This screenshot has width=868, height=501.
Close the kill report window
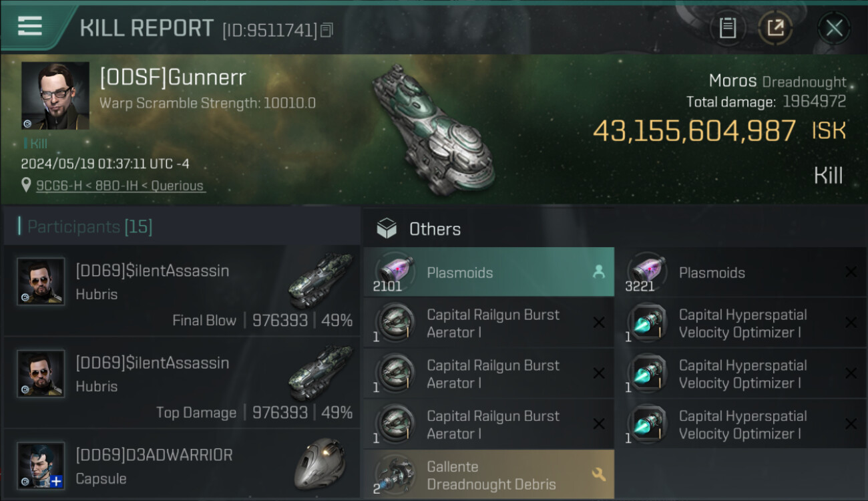(834, 28)
